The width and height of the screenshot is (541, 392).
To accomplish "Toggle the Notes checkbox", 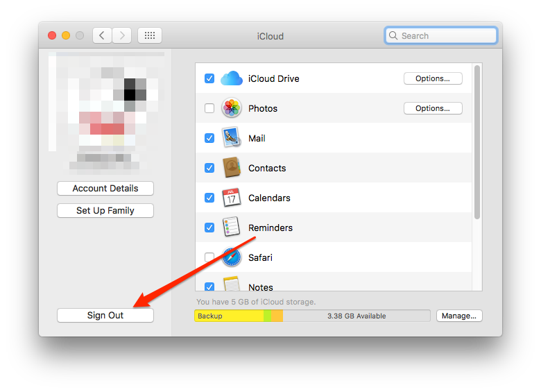I will tap(209, 287).
